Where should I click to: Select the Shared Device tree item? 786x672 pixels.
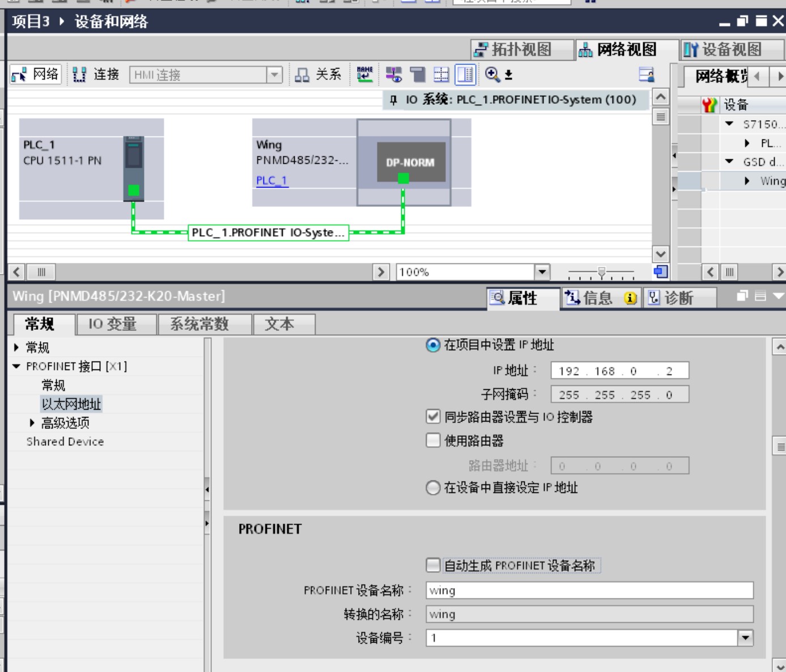pyautogui.click(x=65, y=441)
